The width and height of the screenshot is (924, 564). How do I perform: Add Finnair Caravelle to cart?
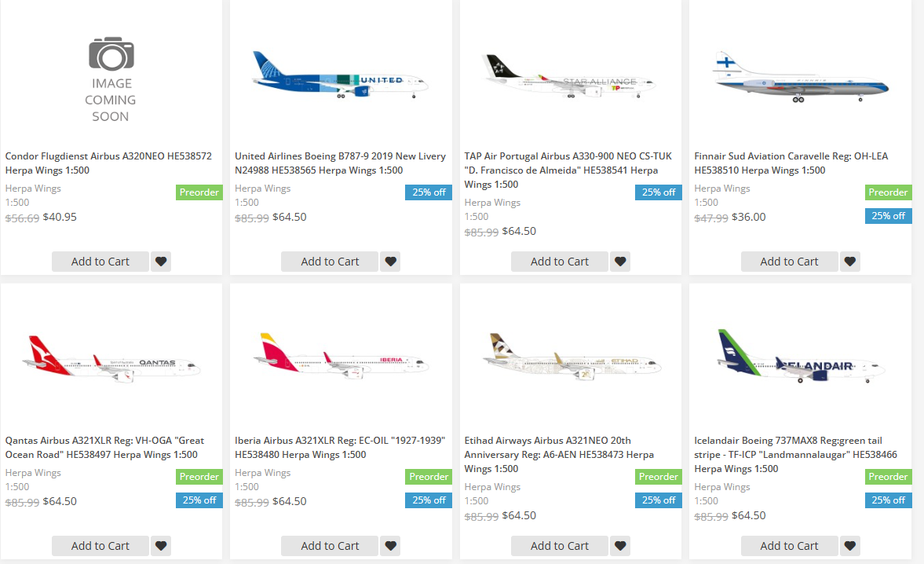coord(789,262)
